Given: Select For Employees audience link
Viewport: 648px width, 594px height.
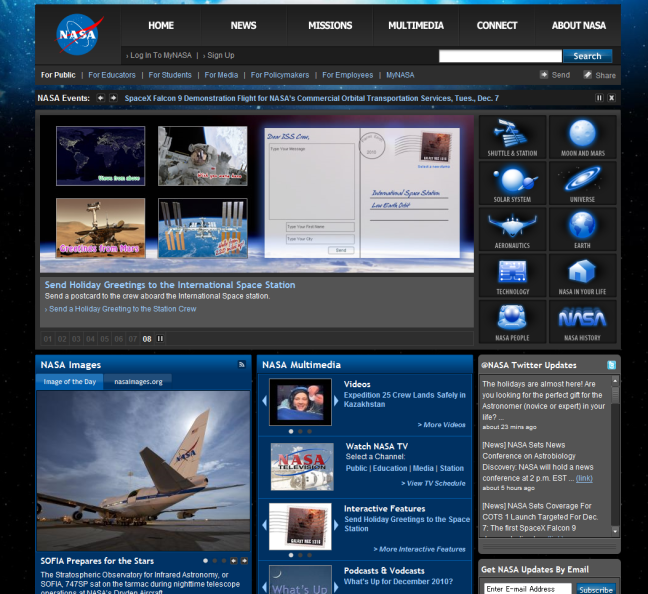Looking at the screenshot, I should (x=348, y=75).
